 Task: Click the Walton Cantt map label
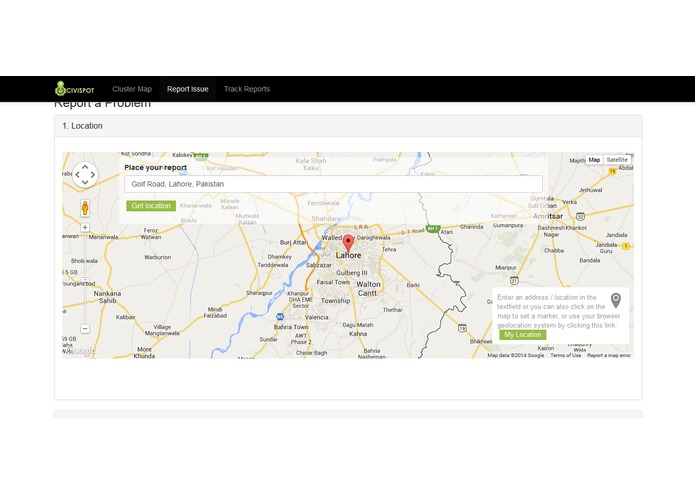click(368, 288)
